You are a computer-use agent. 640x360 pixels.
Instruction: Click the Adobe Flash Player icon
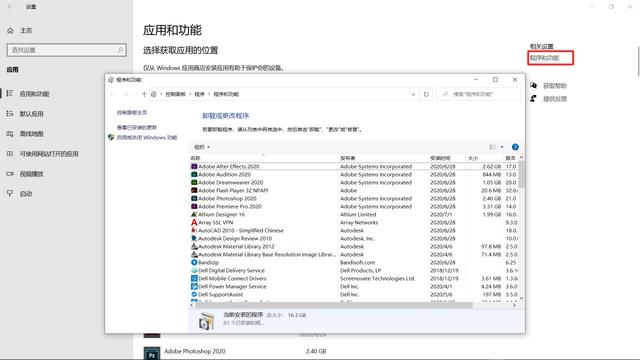[x=194, y=190]
